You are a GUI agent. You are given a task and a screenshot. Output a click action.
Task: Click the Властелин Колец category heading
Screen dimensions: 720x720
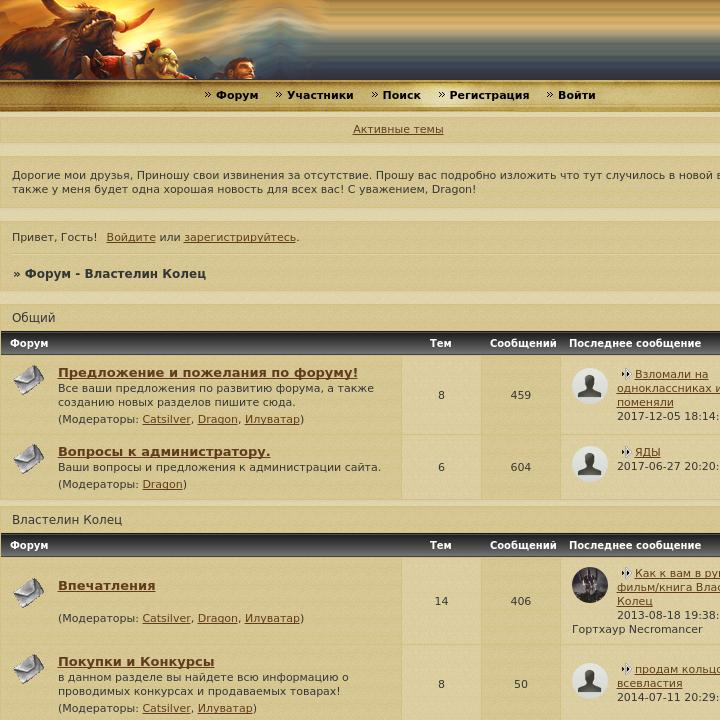coord(67,520)
